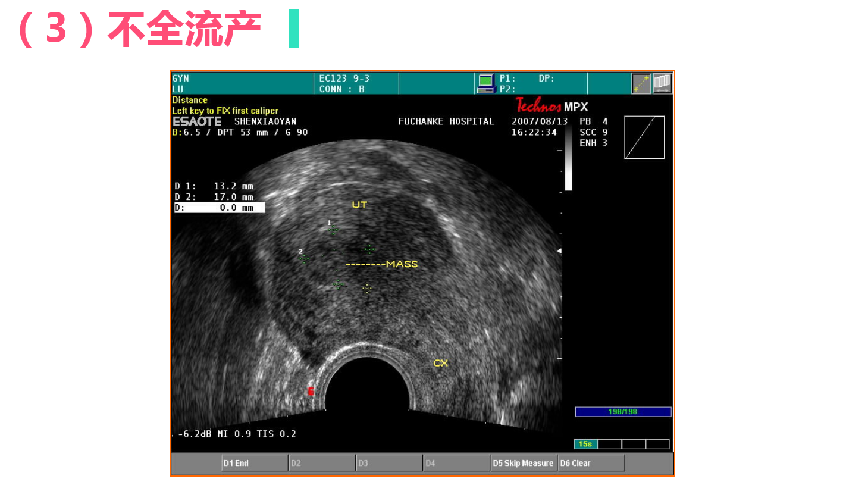Click the ENH 3 parameter
The image size is (868, 482).
click(x=594, y=143)
